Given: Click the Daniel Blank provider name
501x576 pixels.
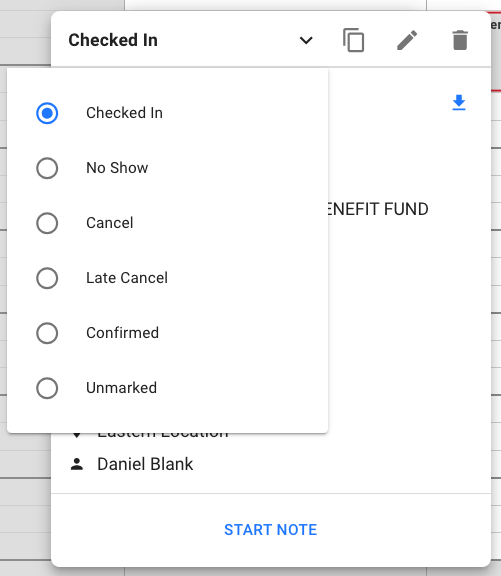Looking at the screenshot, I should (x=145, y=464).
